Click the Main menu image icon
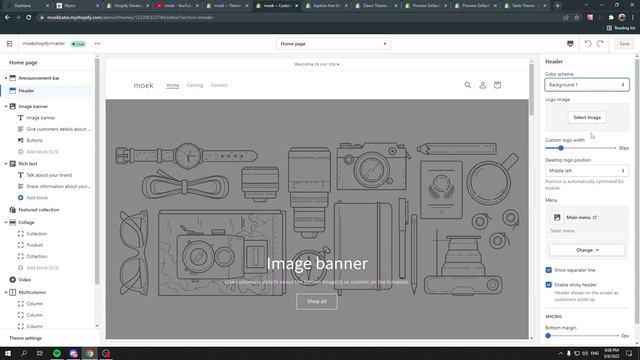Image resolution: width=640 pixels, height=360 pixels. pos(557,217)
